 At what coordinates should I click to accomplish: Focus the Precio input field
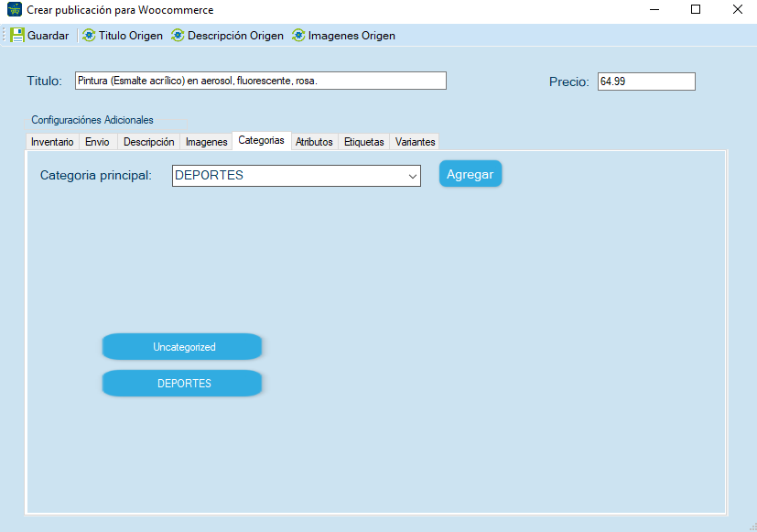point(646,81)
